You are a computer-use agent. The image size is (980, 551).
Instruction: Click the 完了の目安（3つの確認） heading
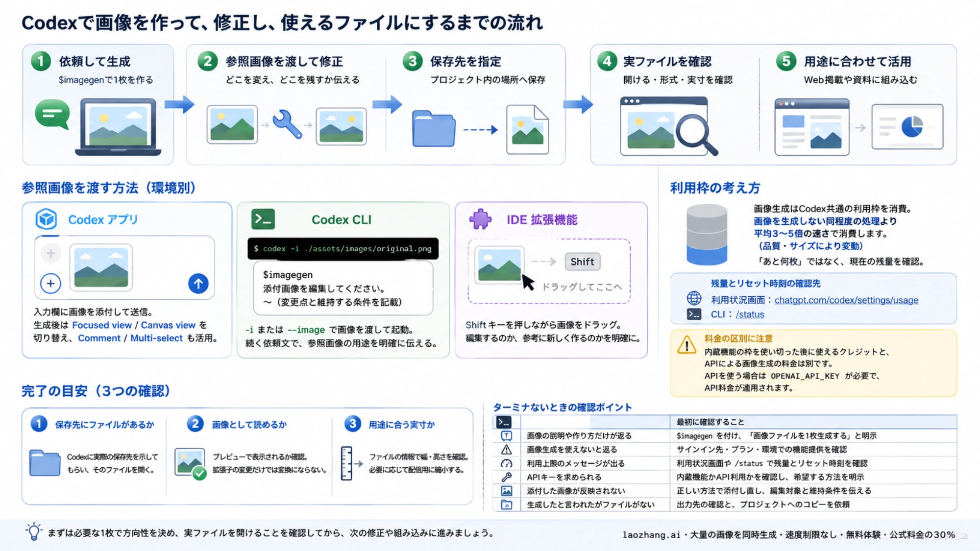96,391
